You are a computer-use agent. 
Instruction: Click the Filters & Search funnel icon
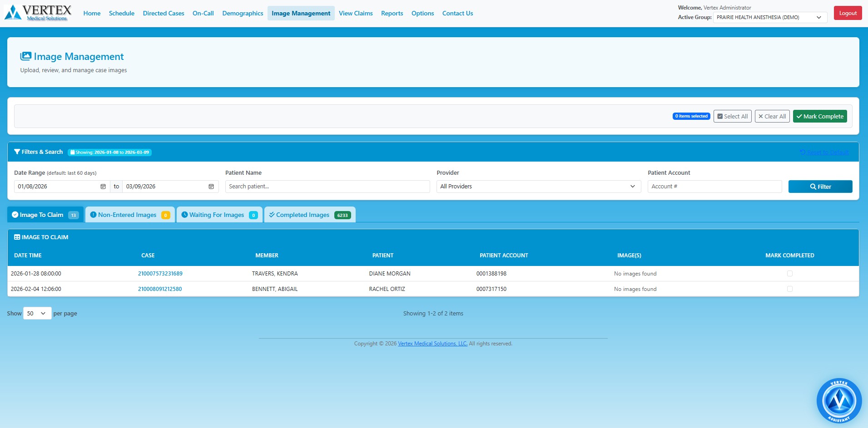[x=17, y=152]
